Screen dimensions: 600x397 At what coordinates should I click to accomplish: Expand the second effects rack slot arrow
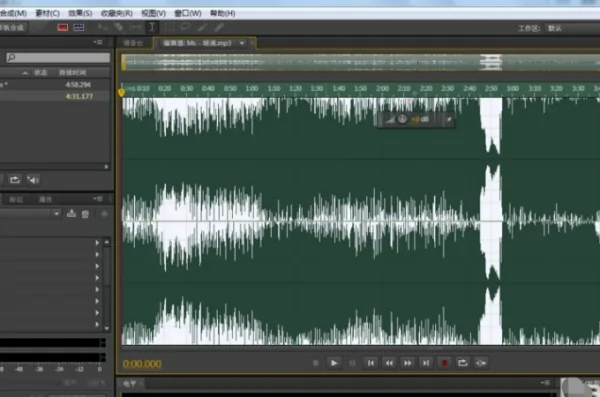(97, 255)
